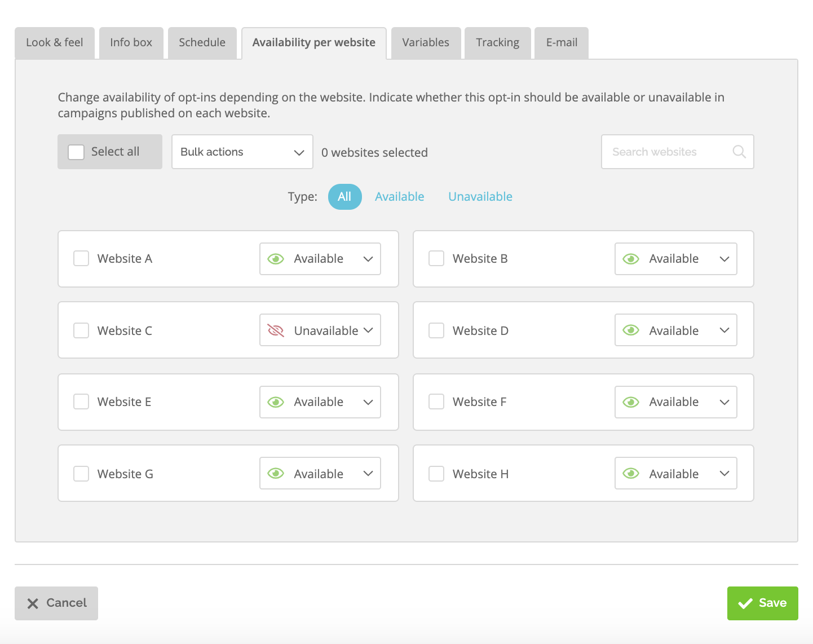Click the Website A label
The height and width of the screenshot is (644, 813).
coord(125,259)
